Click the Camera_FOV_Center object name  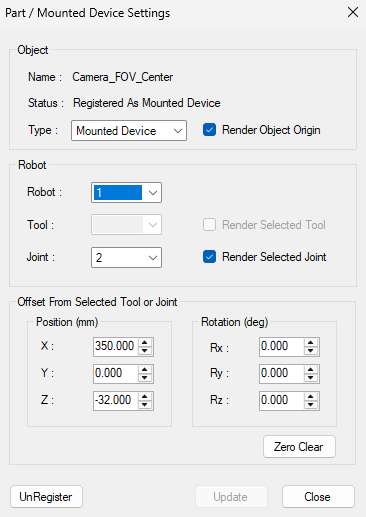click(x=123, y=77)
